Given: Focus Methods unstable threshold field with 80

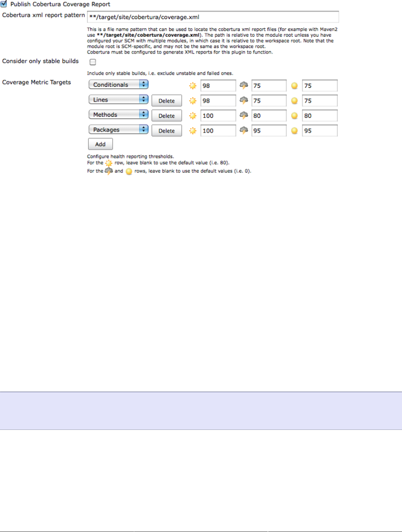Looking at the screenshot, I should 320,116.
